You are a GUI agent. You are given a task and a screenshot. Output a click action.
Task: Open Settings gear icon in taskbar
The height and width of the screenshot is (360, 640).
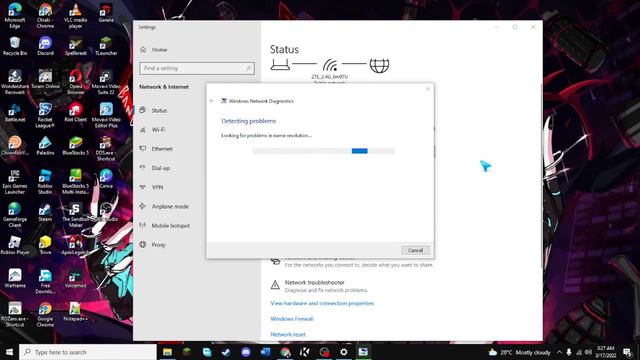click(x=344, y=352)
